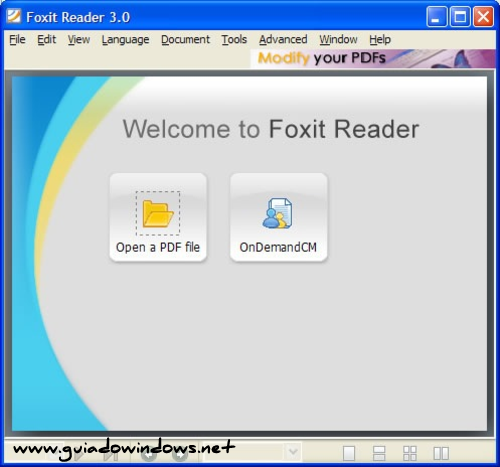The width and height of the screenshot is (500, 467).
Task: Switch to continuous page layout icon
Action: click(x=379, y=453)
